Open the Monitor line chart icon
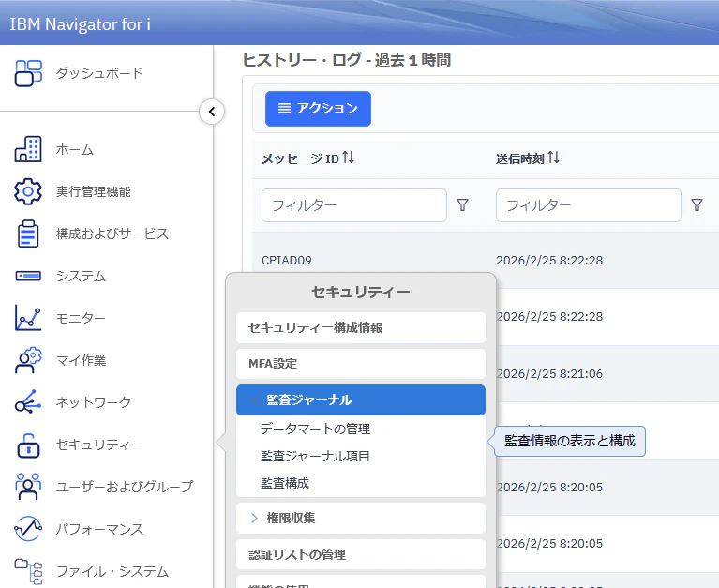 (28, 318)
